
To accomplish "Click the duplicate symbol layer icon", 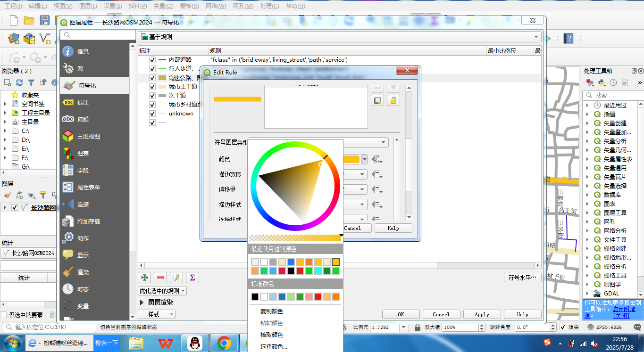I will (377, 100).
